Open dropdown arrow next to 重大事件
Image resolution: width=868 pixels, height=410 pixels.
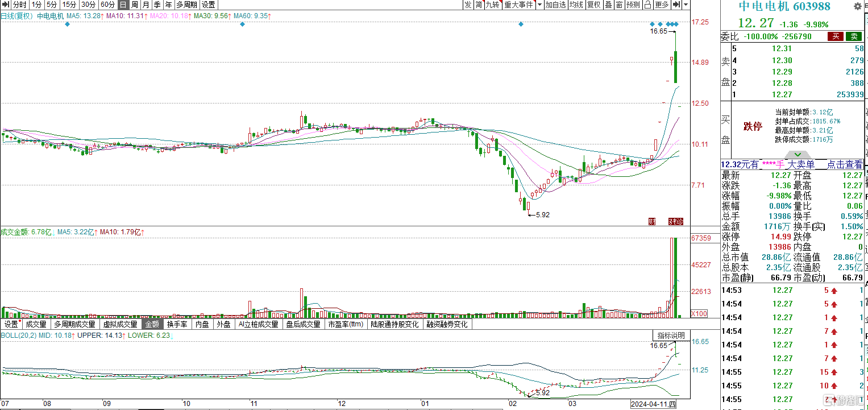(539, 5)
